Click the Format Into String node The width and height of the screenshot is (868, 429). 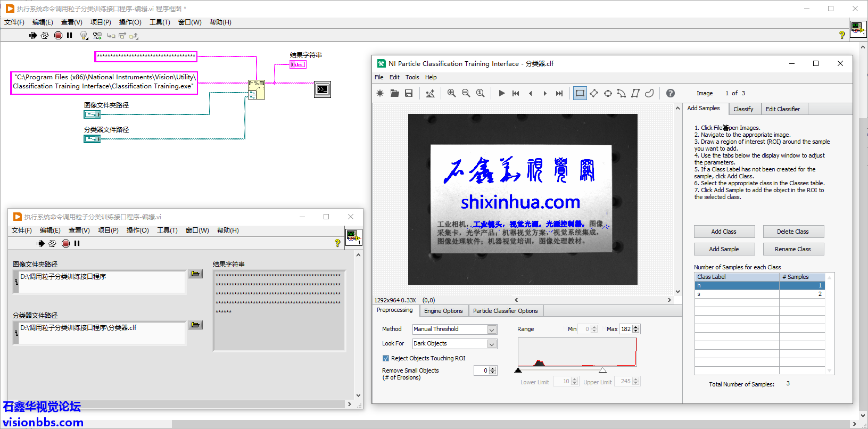pos(257,89)
